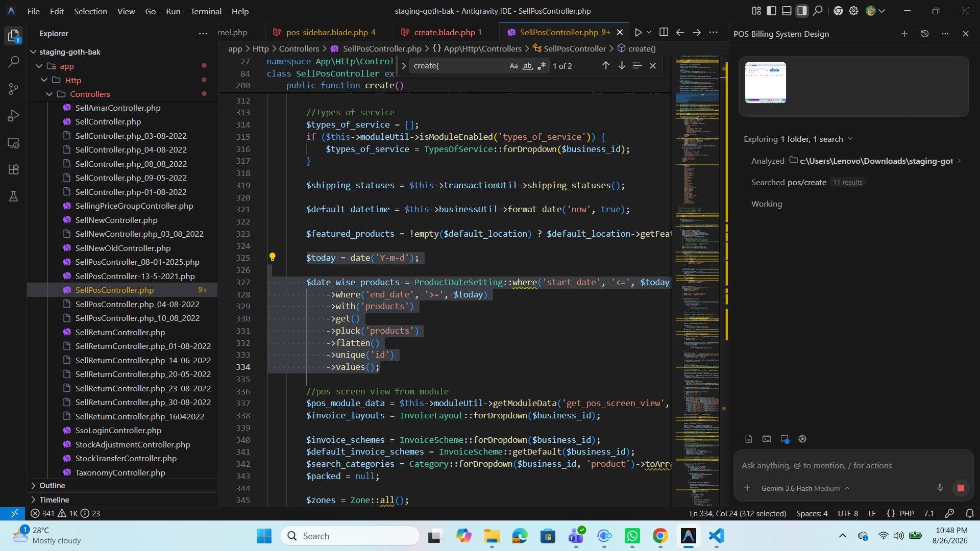The height and width of the screenshot is (551, 980).
Task: Open the Source Control view
Action: coord(14,89)
